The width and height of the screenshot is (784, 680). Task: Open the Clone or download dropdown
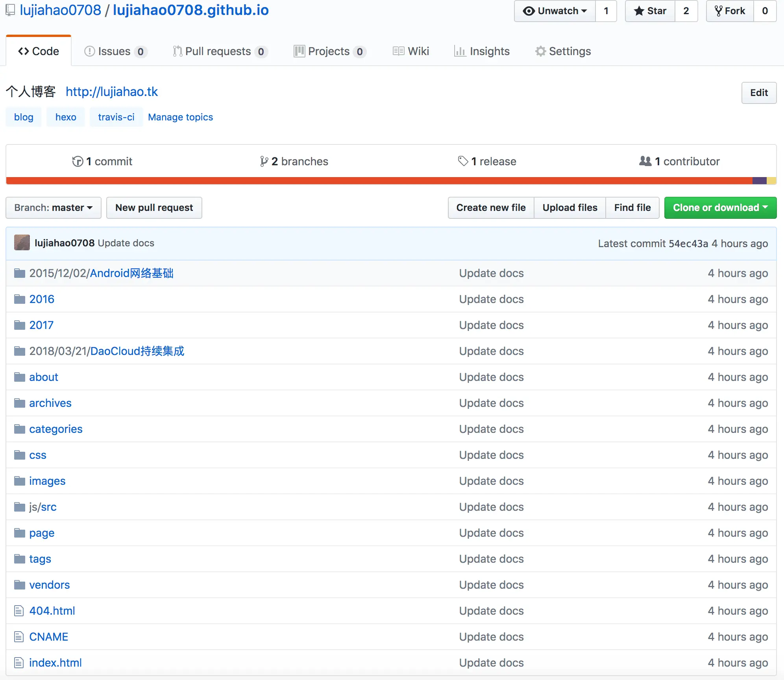coord(720,208)
